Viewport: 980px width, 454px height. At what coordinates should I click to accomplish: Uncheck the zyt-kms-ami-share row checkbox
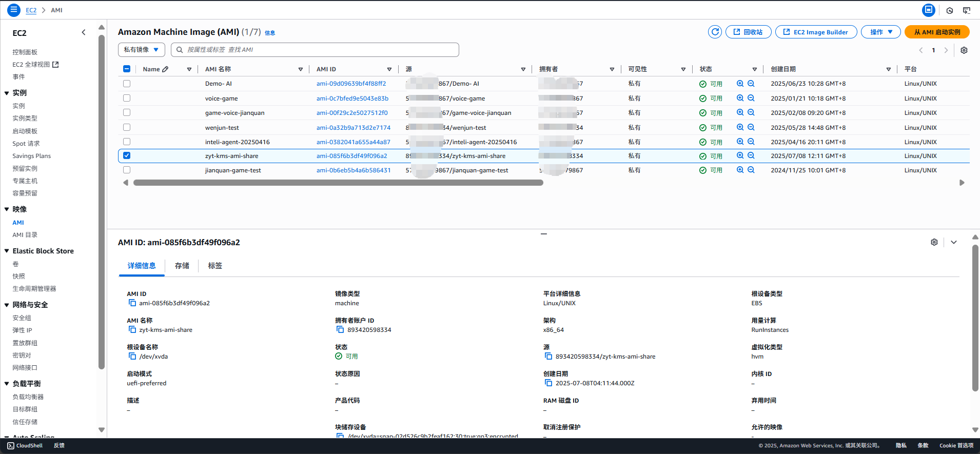click(127, 155)
